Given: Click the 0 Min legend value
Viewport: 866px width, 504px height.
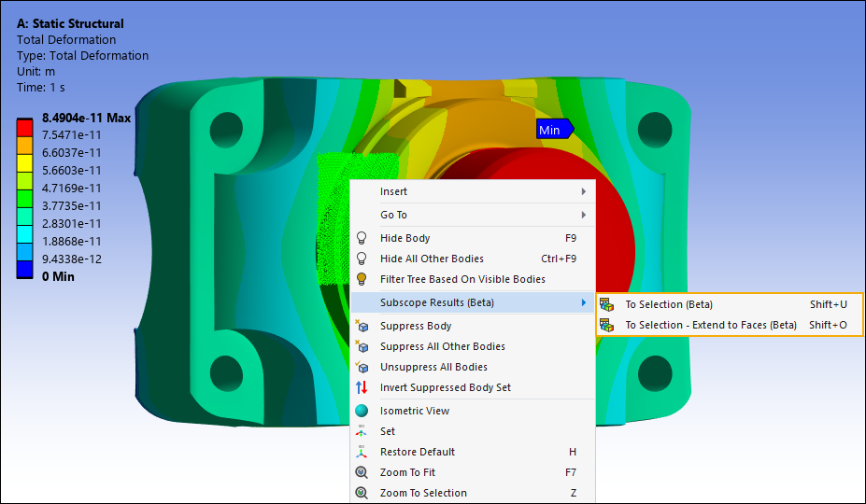Looking at the screenshot, I should click(58, 276).
